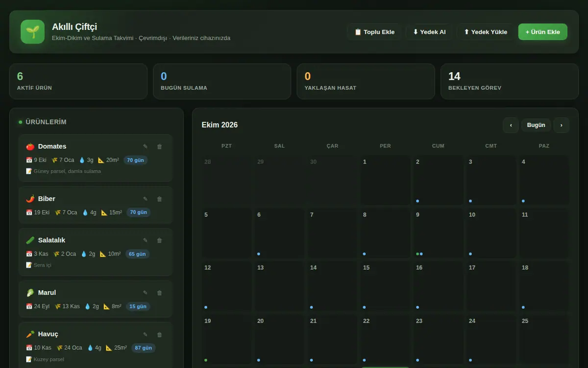Select October 19 calendar day
The image size is (588, 368).
point(227,340)
